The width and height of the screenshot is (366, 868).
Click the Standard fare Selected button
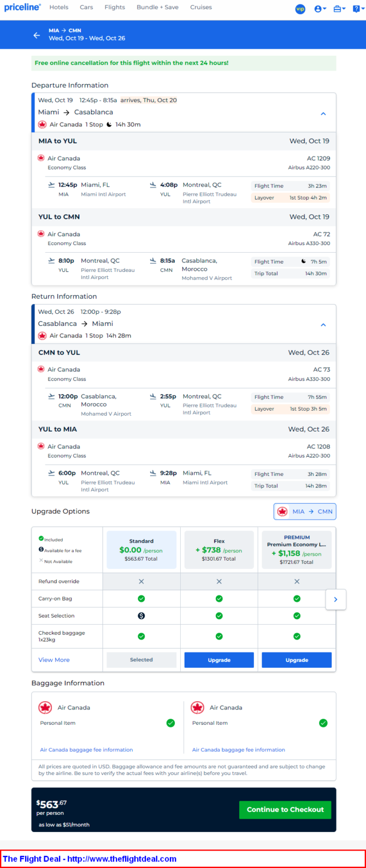click(x=141, y=660)
